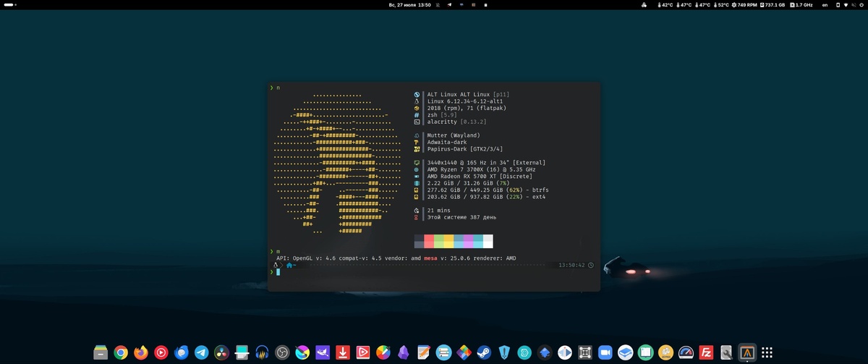Viewport: 868px width, 364px height.
Task: Click 'ALT Linux ALT Linux [p11]' line
Action: (x=468, y=94)
